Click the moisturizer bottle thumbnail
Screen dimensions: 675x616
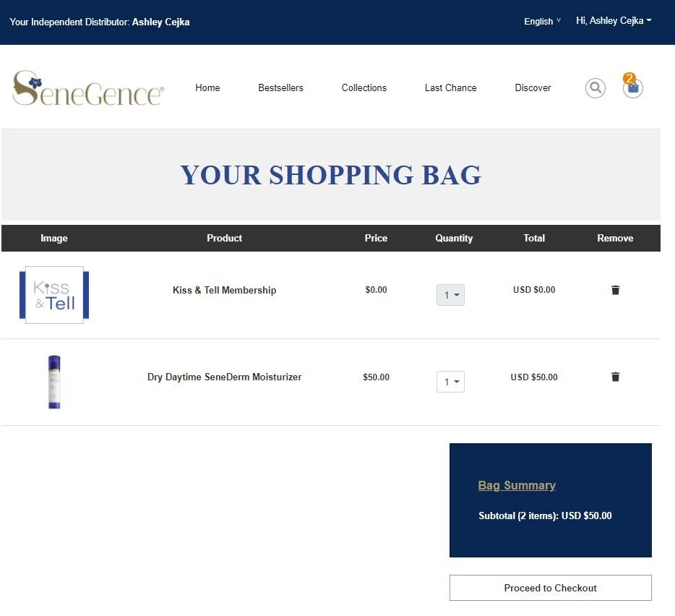point(54,382)
